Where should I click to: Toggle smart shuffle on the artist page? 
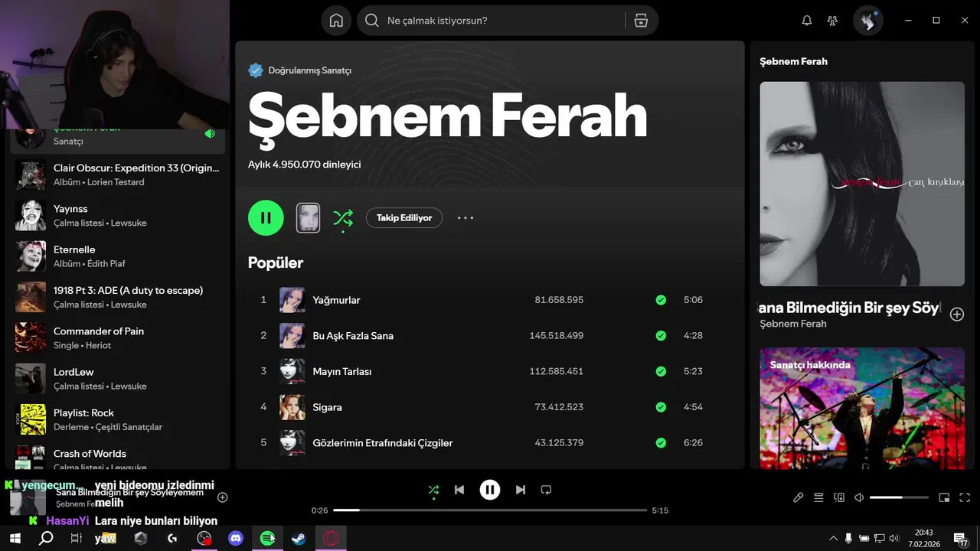tap(342, 218)
